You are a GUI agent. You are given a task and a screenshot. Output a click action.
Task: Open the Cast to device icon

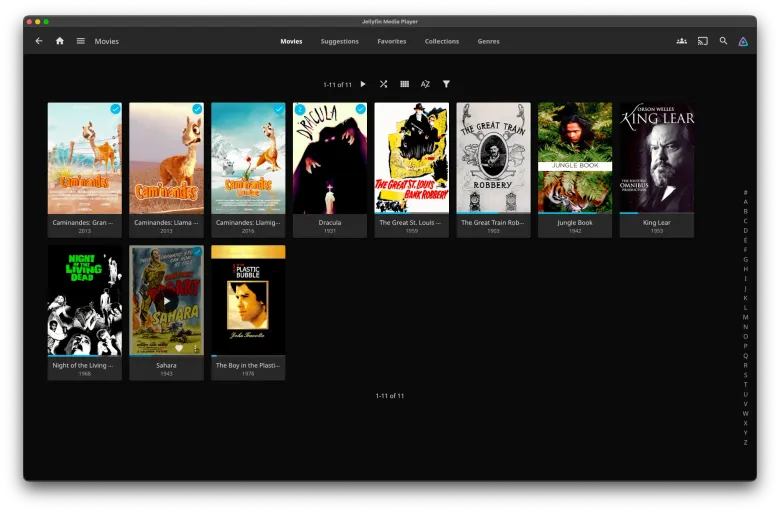[x=702, y=41]
